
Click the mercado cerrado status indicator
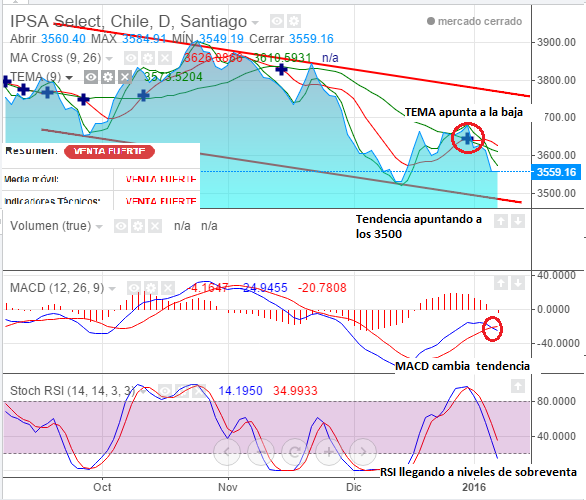tap(474, 21)
